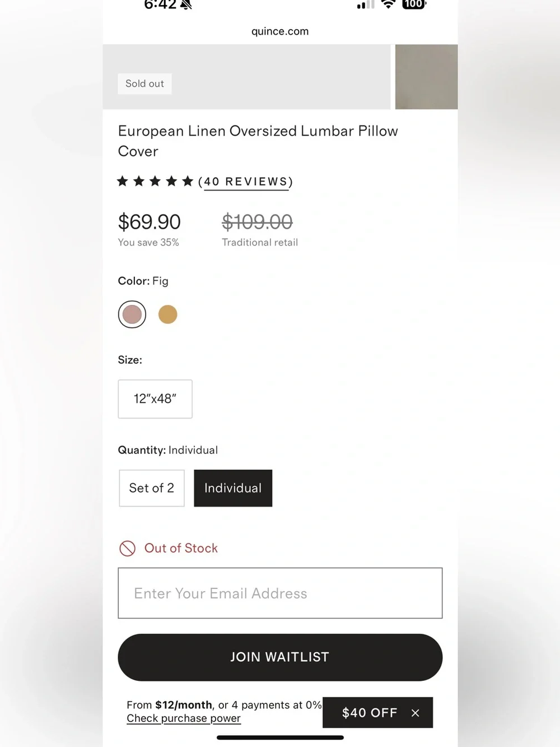The height and width of the screenshot is (747, 560).
Task: Tap the cellular signal bars icon
Action: (366, 4)
